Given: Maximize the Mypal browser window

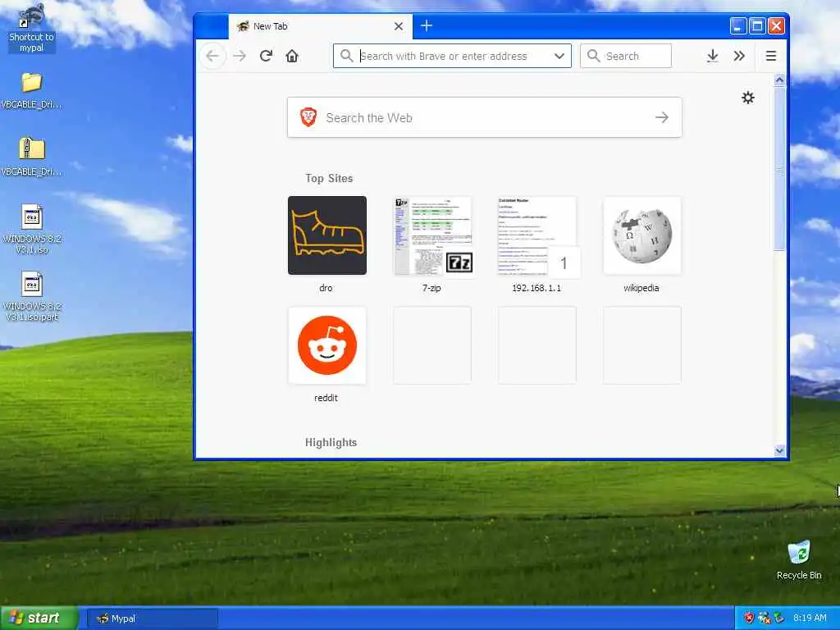Looking at the screenshot, I should [757, 25].
